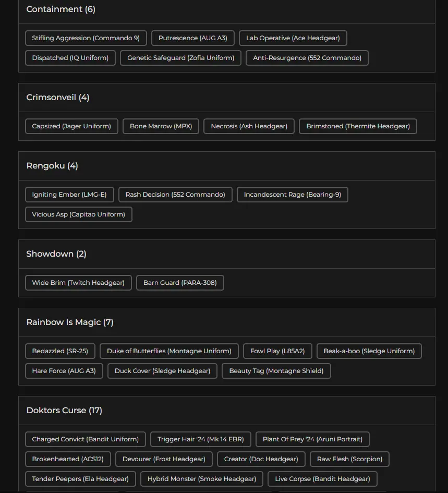This screenshot has width=448, height=493.
Task: Select Anti-Resurgence (552 Commando) chip
Action: point(307,58)
